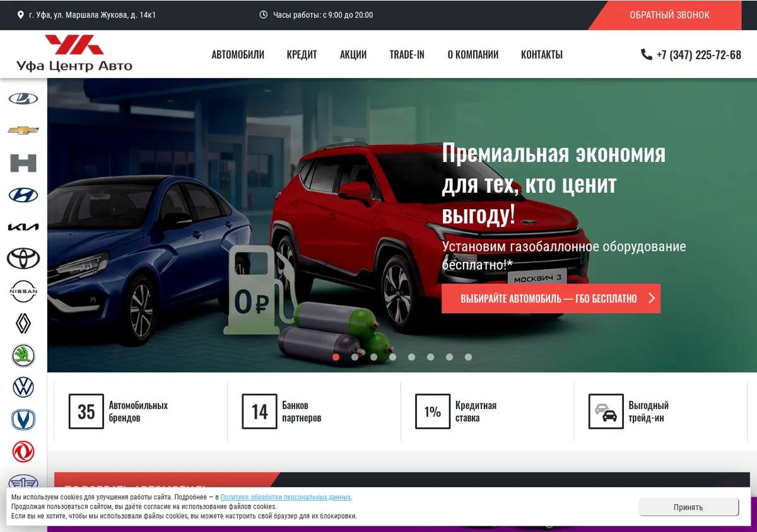Viewport: 757px width, 532px height.
Task: Select the Chevrolet logo in sidebar
Action: point(23,130)
